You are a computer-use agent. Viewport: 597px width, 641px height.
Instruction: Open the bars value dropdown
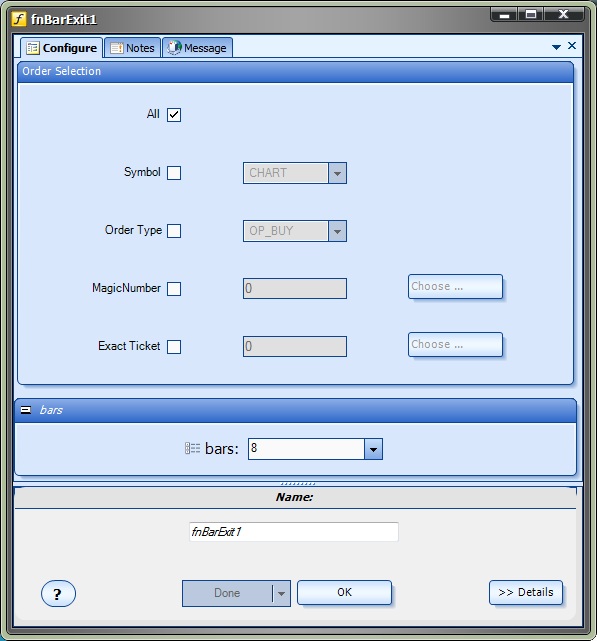click(x=373, y=449)
